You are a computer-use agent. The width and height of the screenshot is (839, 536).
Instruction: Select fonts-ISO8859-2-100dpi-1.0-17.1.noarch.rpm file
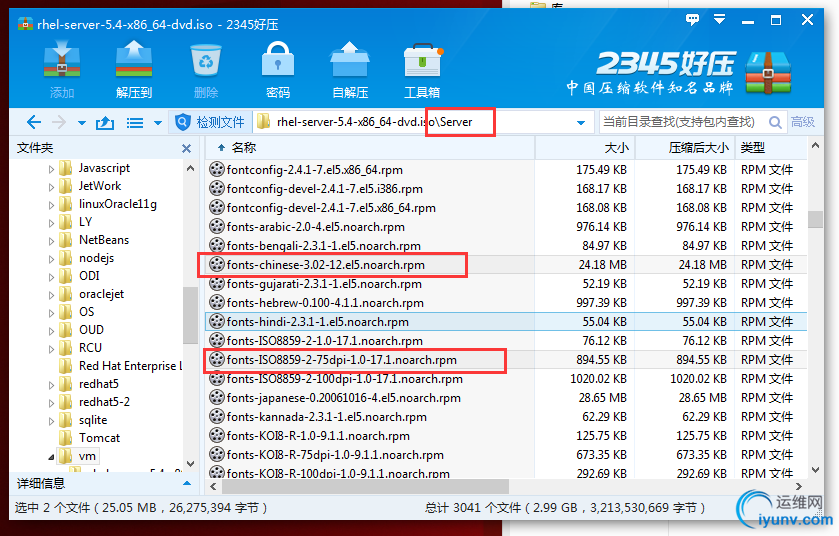345,379
